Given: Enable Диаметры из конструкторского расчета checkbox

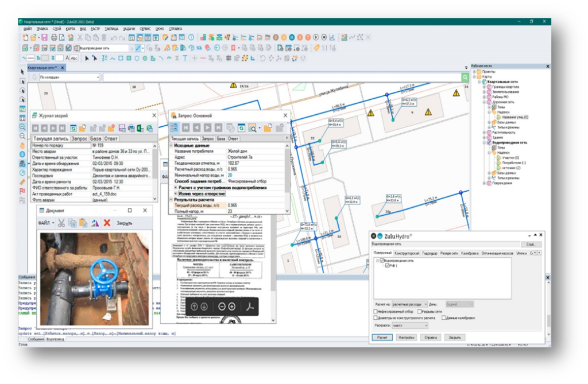Looking at the screenshot, I should coord(376,317).
